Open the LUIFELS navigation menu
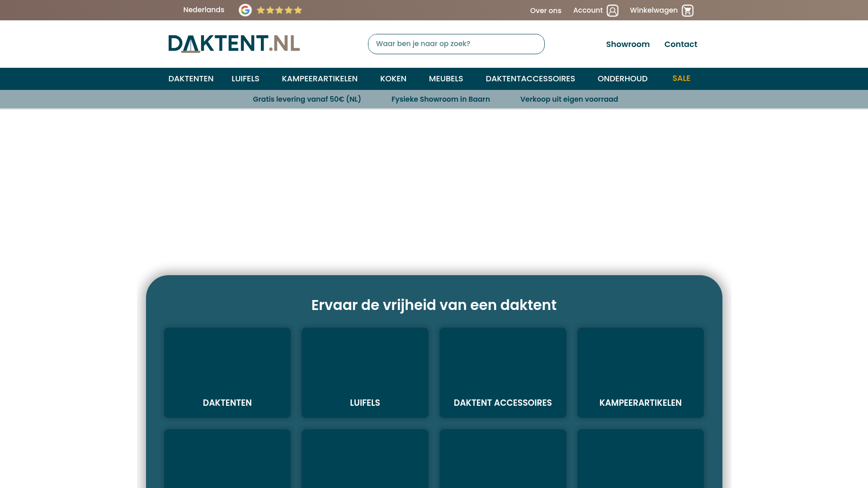Screen dimensions: 868x488 click(245, 79)
